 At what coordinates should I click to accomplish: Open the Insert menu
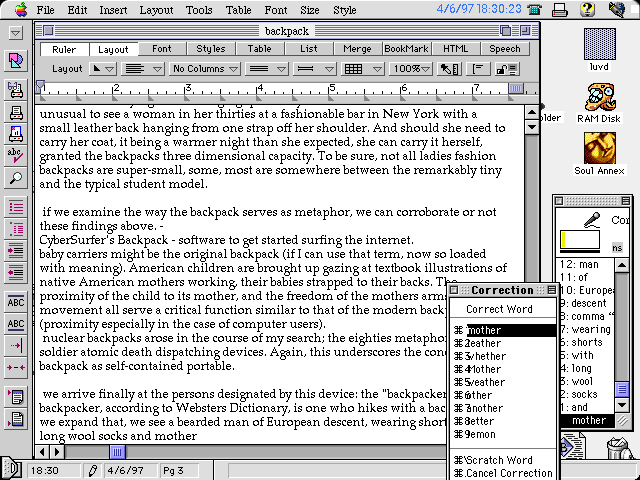click(x=113, y=10)
